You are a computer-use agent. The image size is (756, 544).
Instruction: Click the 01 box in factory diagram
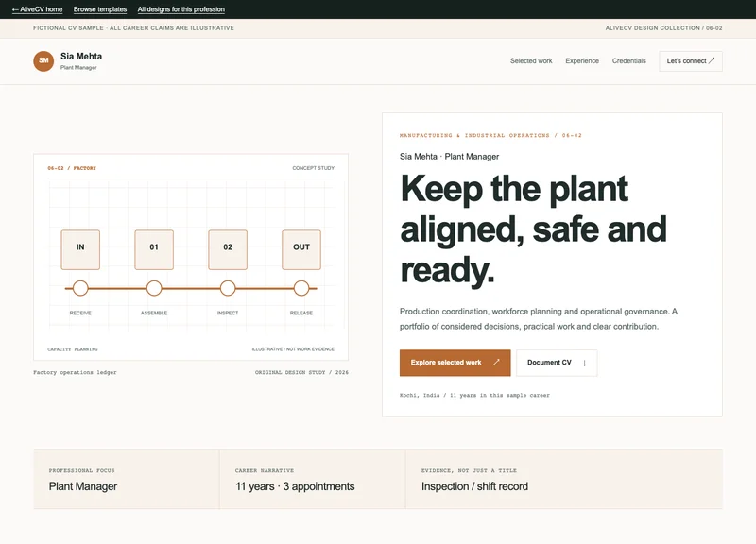pyautogui.click(x=154, y=249)
